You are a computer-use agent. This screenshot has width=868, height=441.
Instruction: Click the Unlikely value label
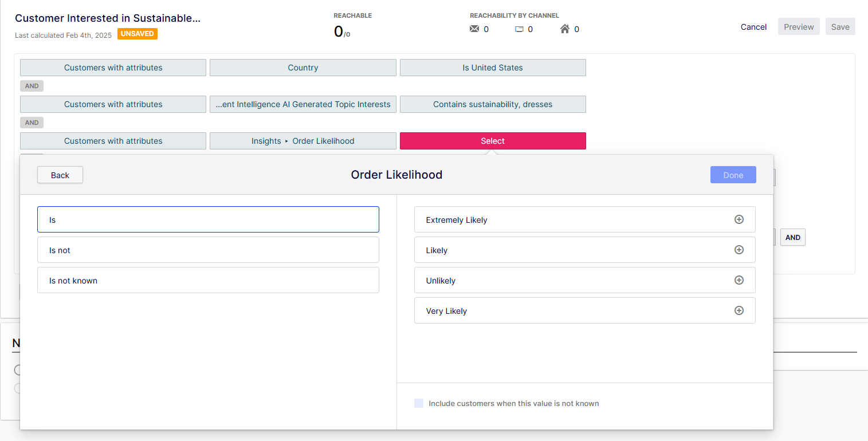click(x=441, y=281)
